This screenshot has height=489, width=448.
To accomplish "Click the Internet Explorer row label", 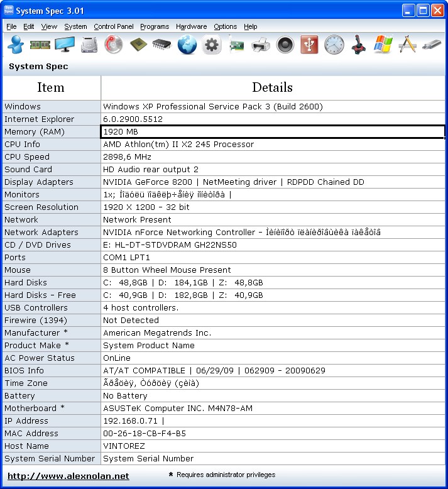I will [x=52, y=119].
